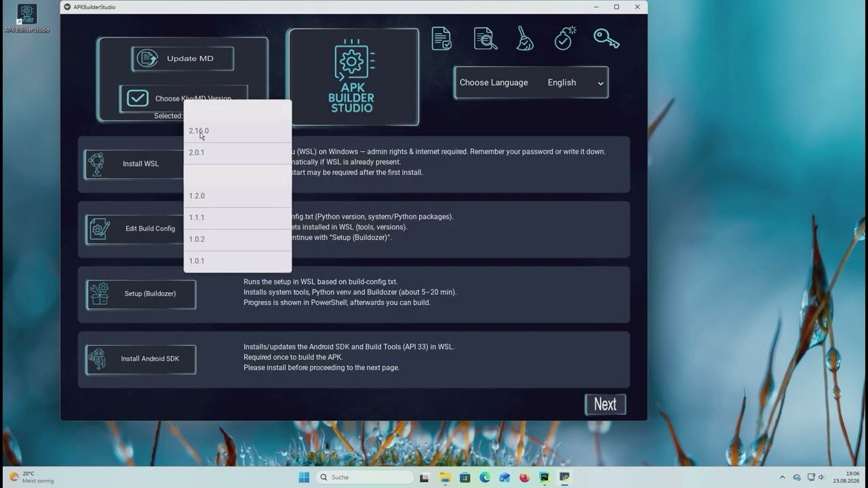868x488 pixels.
Task: Open Firefox from taskbar
Action: pos(524,477)
